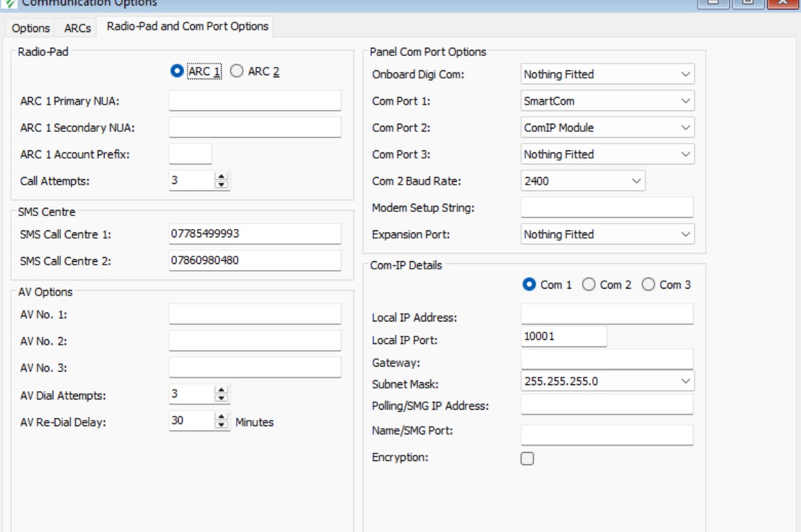Expand the Com 2 Baud Rate dropdown
The width and height of the screenshot is (801, 532).
[x=637, y=181]
